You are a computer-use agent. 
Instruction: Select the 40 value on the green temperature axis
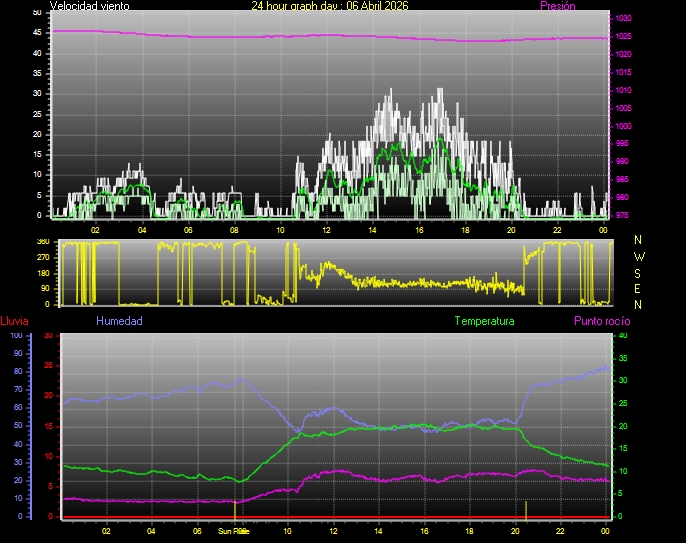tap(623, 336)
